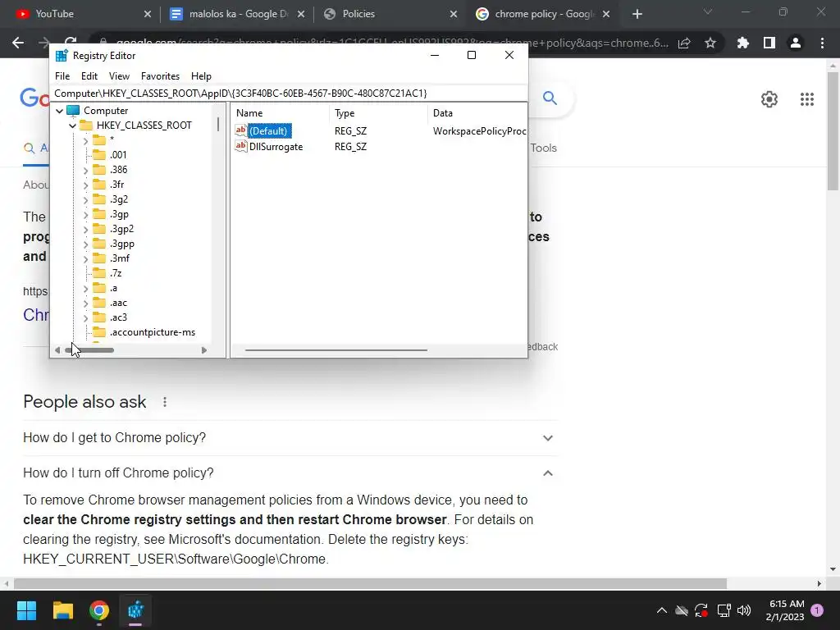Viewport: 840px width, 630px height.
Task: Open Google search settings gear
Action: pyautogui.click(x=769, y=99)
